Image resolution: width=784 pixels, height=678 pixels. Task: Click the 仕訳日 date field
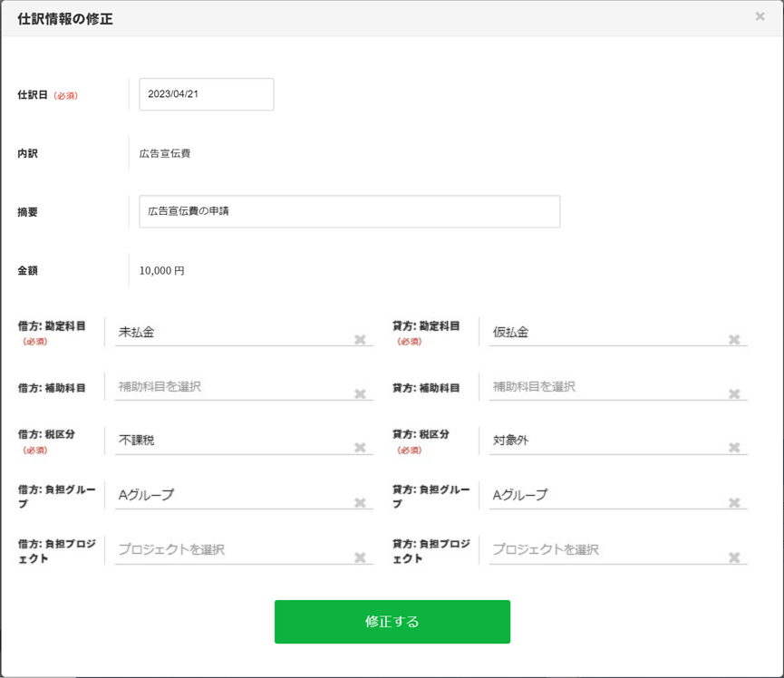(206, 94)
